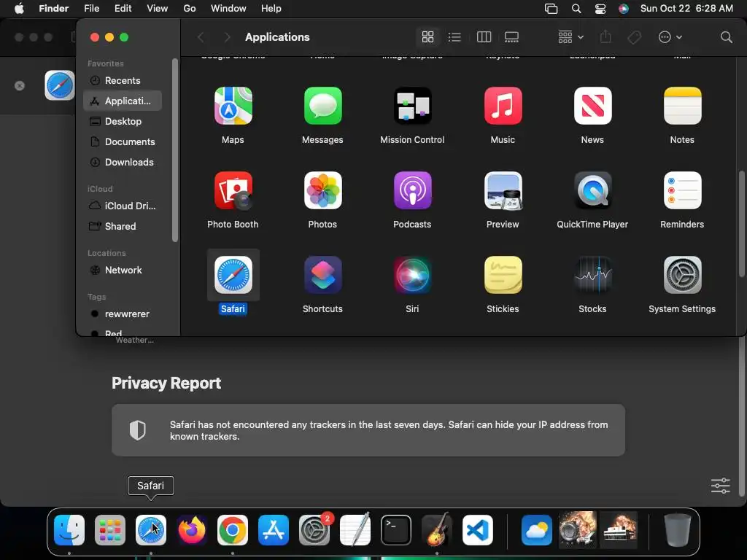
Task: Select the Preview app icon
Action: coord(503,190)
